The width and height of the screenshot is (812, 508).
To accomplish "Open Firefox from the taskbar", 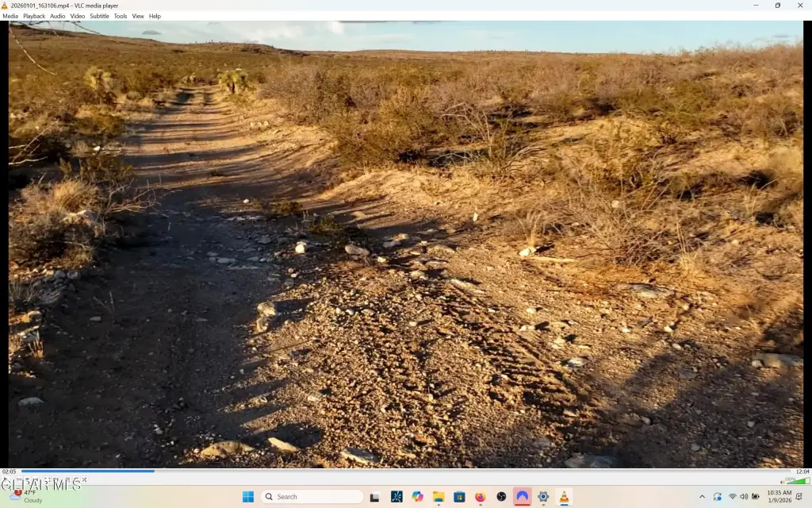I will pos(480,497).
